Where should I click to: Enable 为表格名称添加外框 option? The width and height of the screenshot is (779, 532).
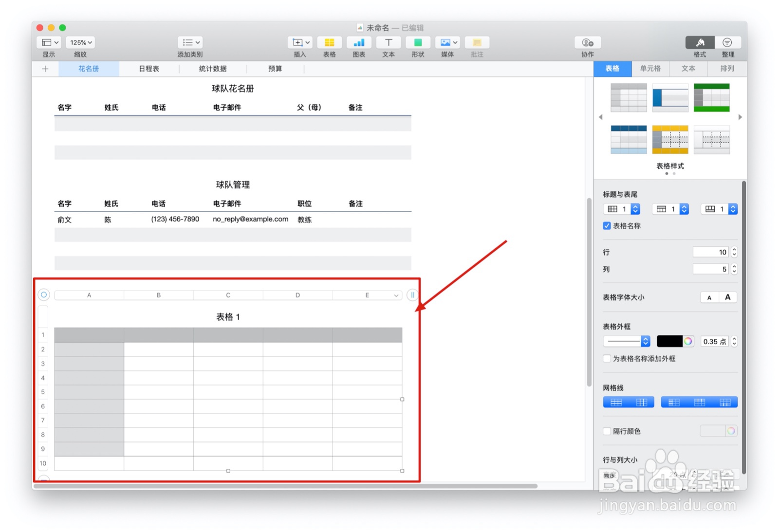point(607,359)
